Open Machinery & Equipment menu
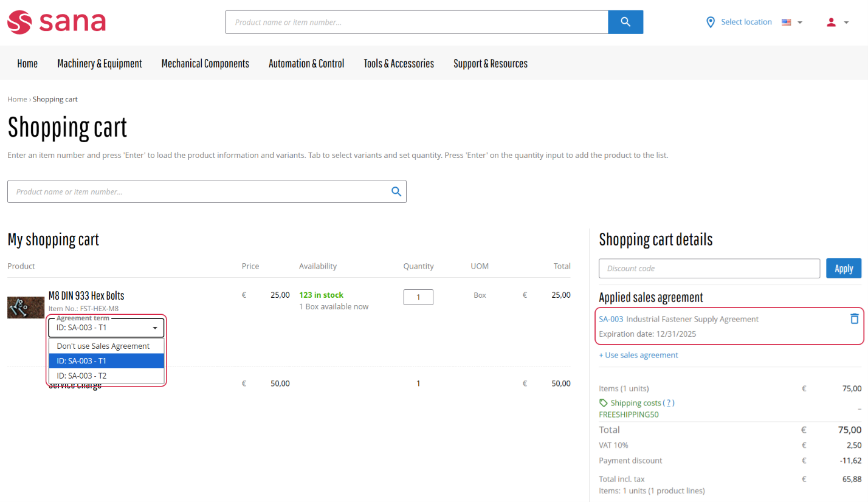The height and width of the screenshot is (502, 868). 100,63
